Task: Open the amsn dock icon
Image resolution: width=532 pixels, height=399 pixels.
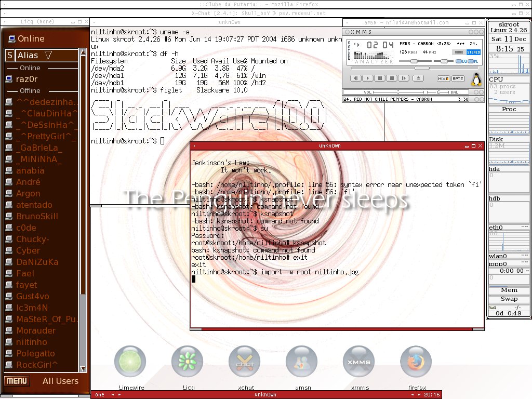Action: pyautogui.click(x=302, y=362)
